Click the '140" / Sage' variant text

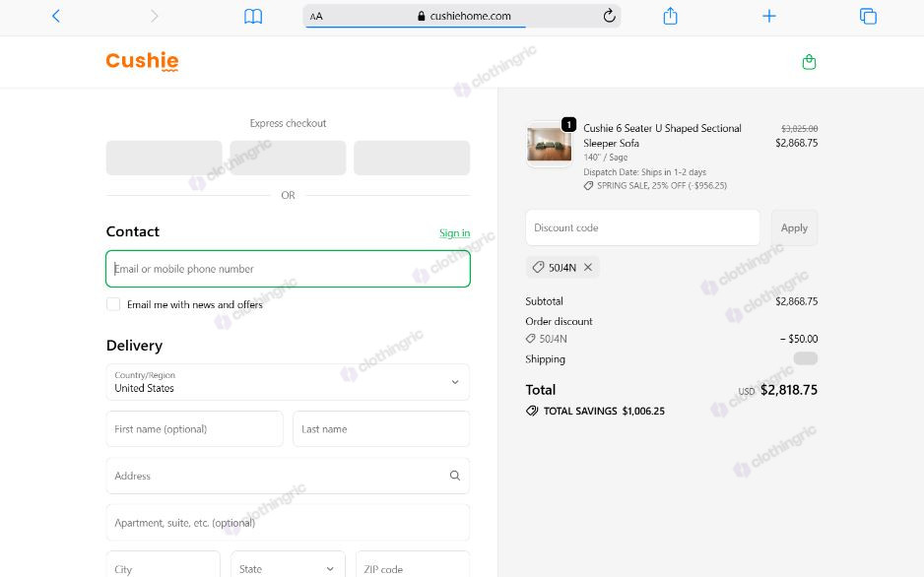coord(605,158)
